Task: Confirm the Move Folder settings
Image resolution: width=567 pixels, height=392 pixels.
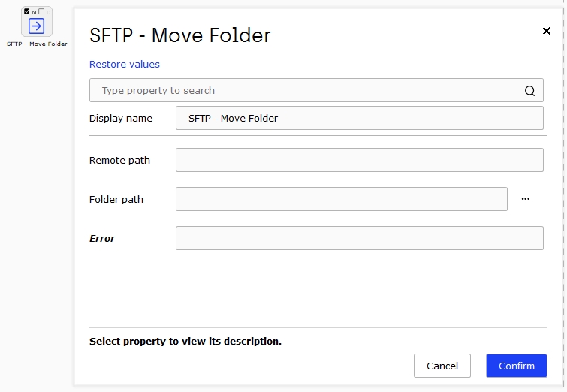Action: (x=517, y=366)
